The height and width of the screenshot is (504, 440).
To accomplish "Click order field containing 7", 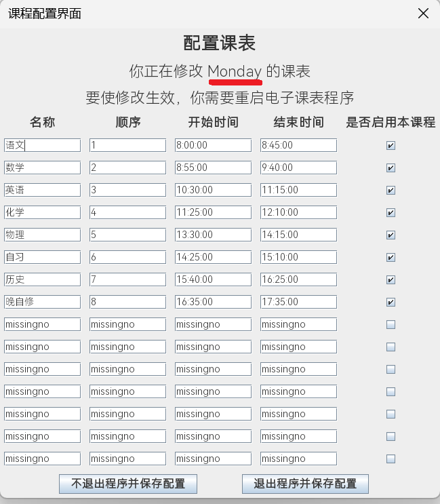I will 128,279.
